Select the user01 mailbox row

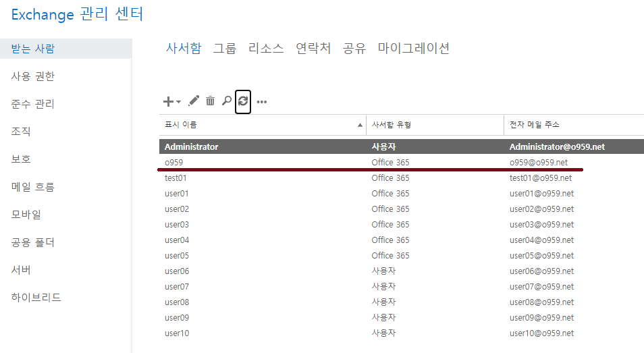pos(402,193)
